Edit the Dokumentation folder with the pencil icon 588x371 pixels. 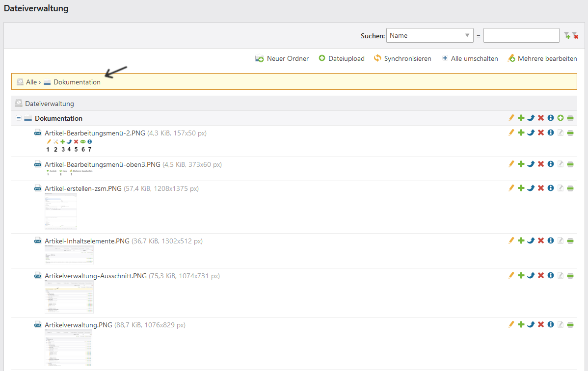click(511, 118)
